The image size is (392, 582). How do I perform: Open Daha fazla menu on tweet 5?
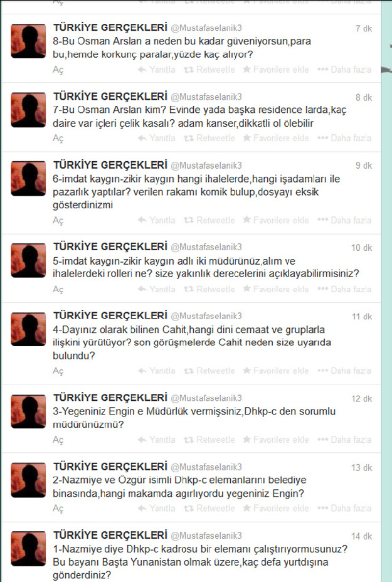344,289
